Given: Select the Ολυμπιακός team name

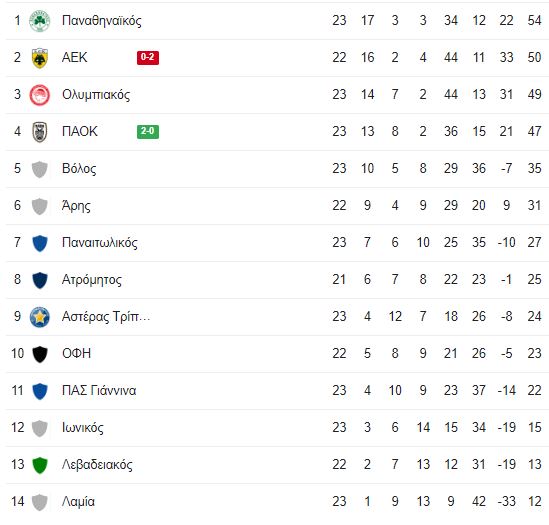Looking at the screenshot, I should [96, 95].
